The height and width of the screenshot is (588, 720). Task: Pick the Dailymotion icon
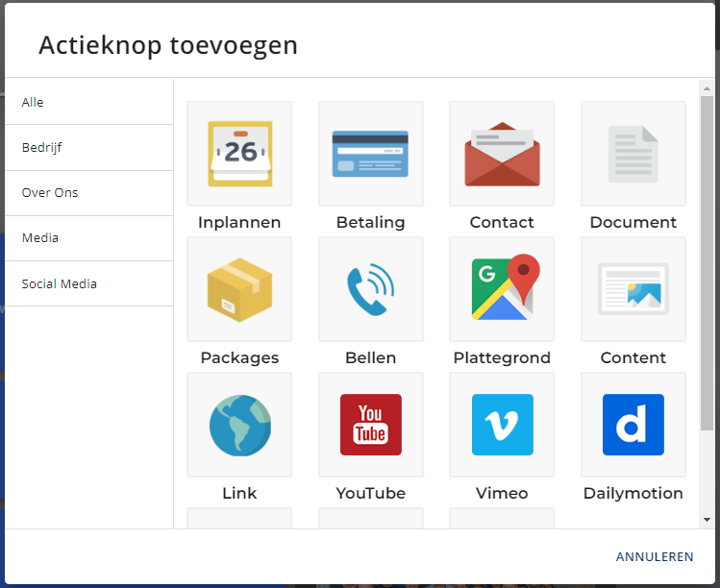point(633,425)
